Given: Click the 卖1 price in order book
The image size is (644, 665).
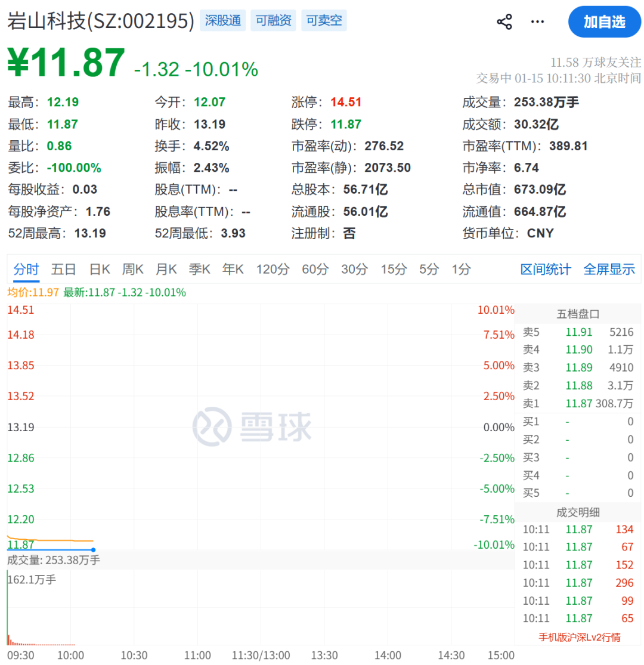Looking at the screenshot, I should coord(579,403).
